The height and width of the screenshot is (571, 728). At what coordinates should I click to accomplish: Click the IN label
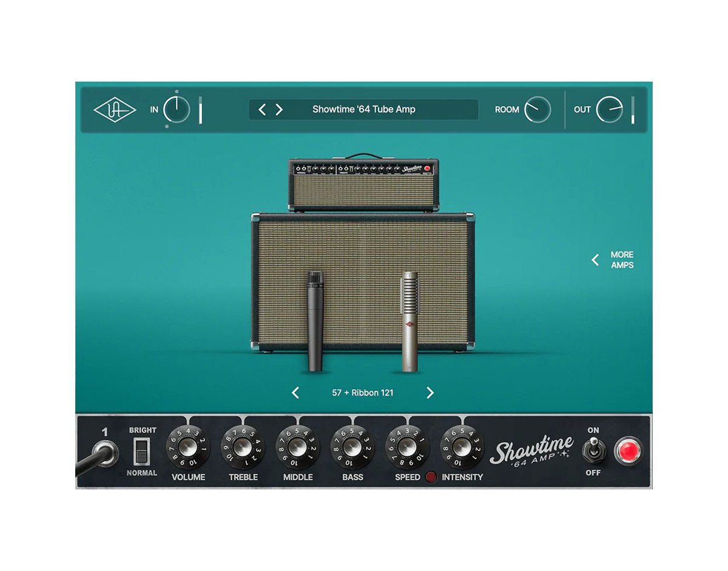click(154, 110)
